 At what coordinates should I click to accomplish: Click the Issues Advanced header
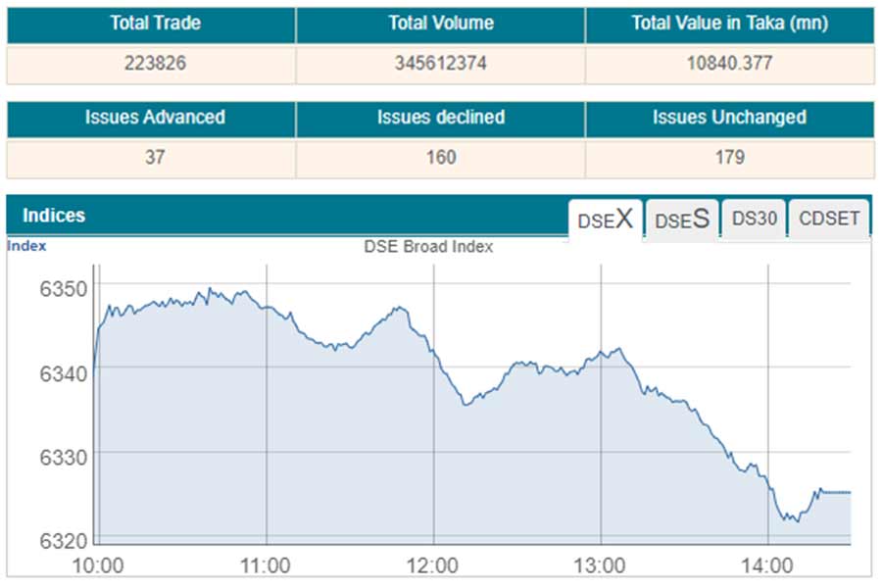[154, 118]
